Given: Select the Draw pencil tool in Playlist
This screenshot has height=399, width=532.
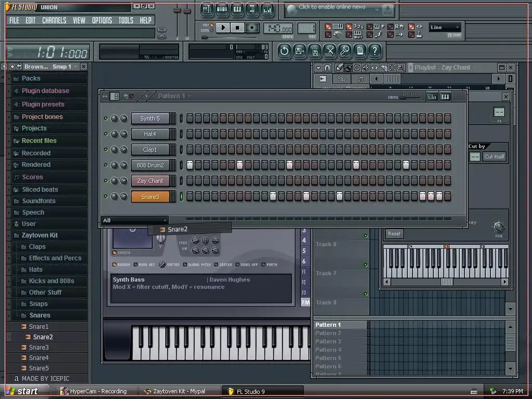Looking at the screenshot, I should point(339,68).
